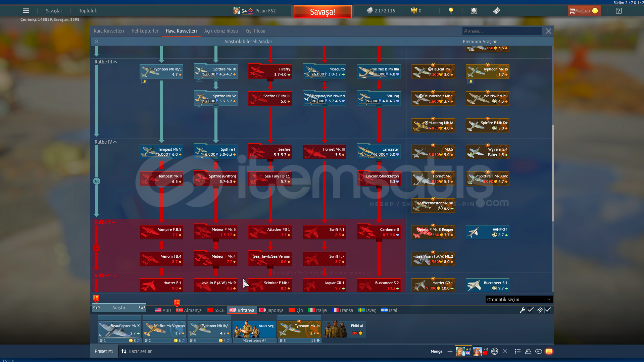Open the contacts friends icon
Screen dimensions: 644x362
click(528, 351)
